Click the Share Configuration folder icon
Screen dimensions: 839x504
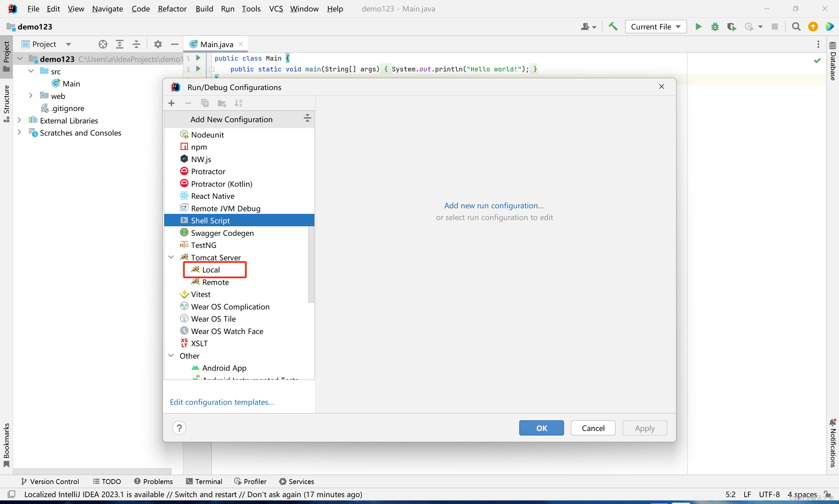click(221, 103)
